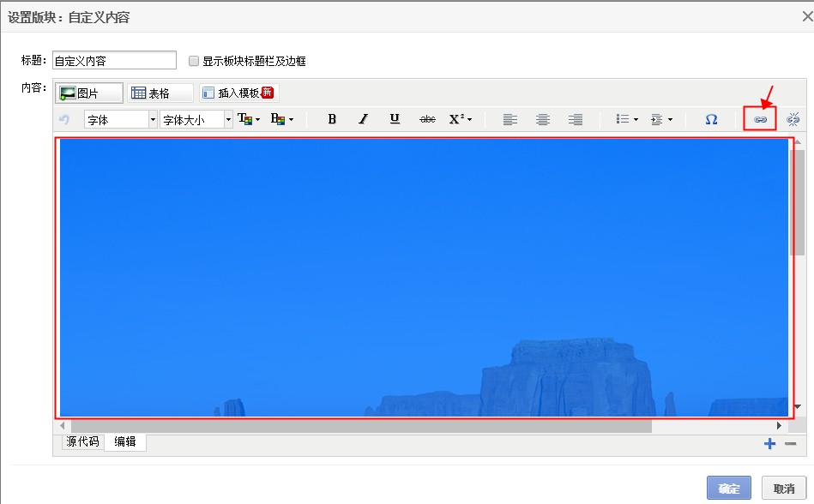Cancel the dialog with 取消 button

pyautogui.click(x=783, y=488)
